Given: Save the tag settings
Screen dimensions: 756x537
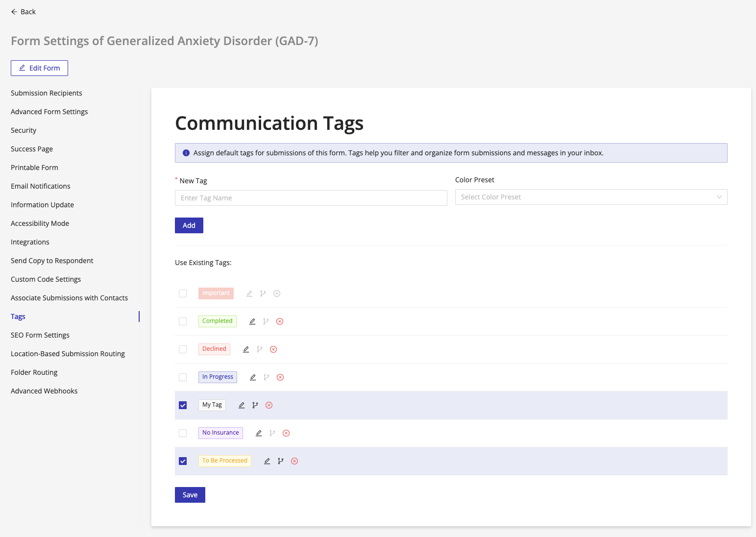Looking at the screenshot, I should 190,495.
